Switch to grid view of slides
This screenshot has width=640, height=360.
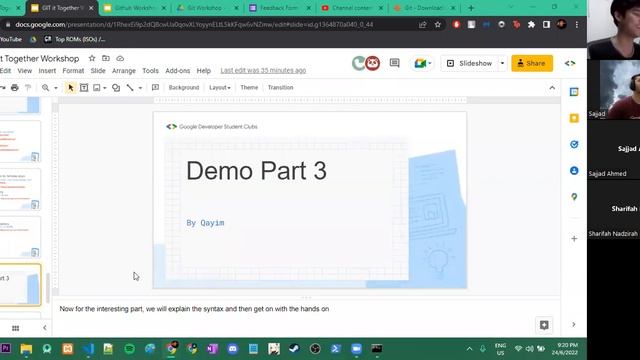(x=16, y=328)
